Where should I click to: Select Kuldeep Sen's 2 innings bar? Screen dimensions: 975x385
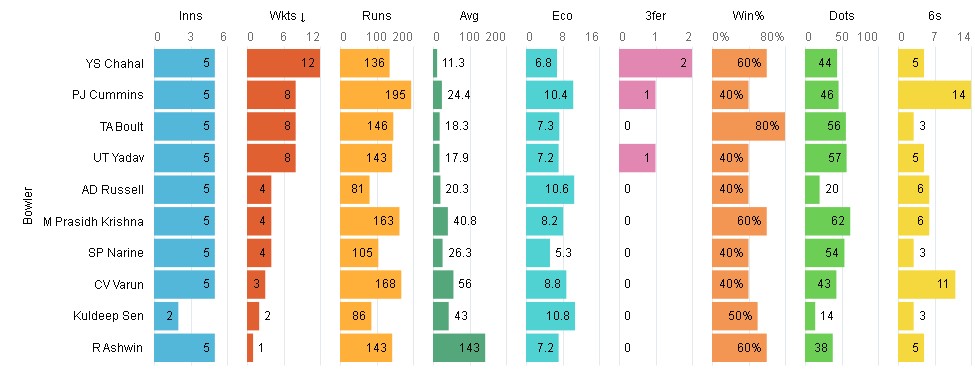tap(166, 316)
